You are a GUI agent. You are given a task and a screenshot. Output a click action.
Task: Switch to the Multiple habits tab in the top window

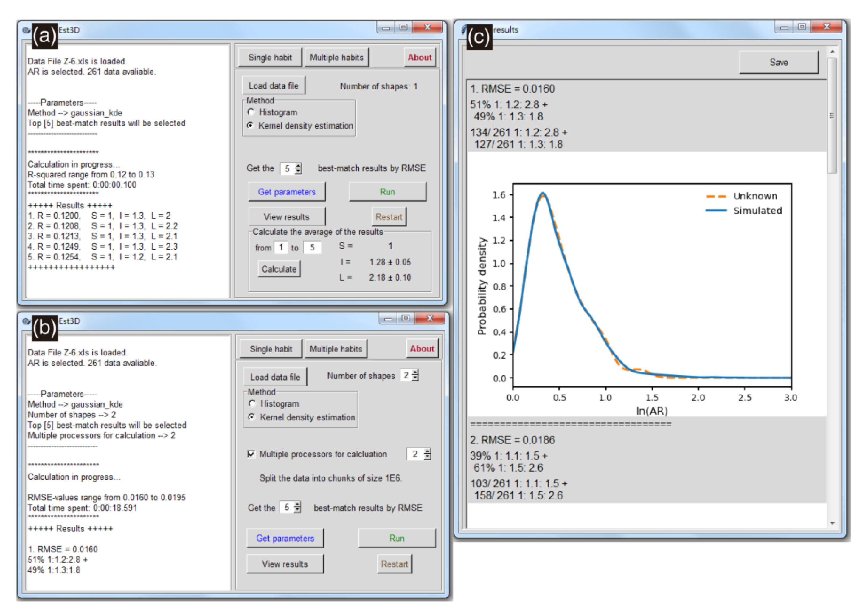click(x=336, y=58)
